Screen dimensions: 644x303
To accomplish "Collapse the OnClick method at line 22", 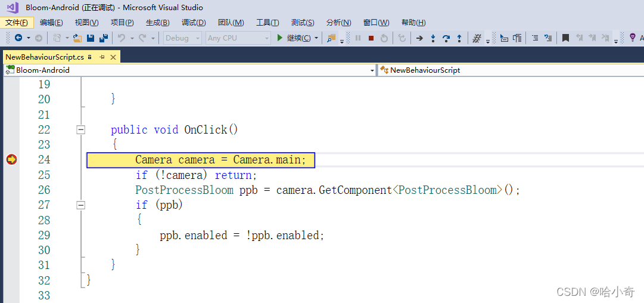I will click(81, 130).
